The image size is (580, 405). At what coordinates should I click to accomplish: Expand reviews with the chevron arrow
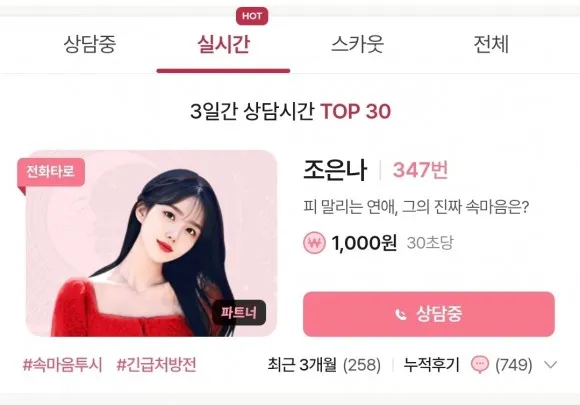click(x=550, y=365)
